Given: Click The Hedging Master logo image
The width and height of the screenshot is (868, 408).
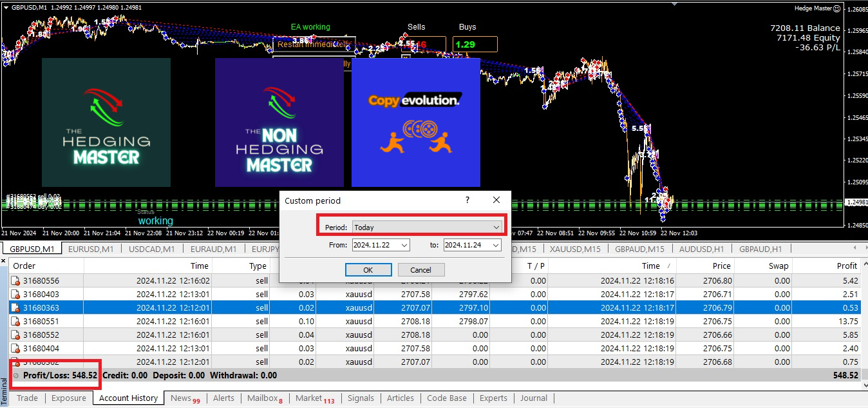Looking at the screenshot, I should click(x=106, y=122).
